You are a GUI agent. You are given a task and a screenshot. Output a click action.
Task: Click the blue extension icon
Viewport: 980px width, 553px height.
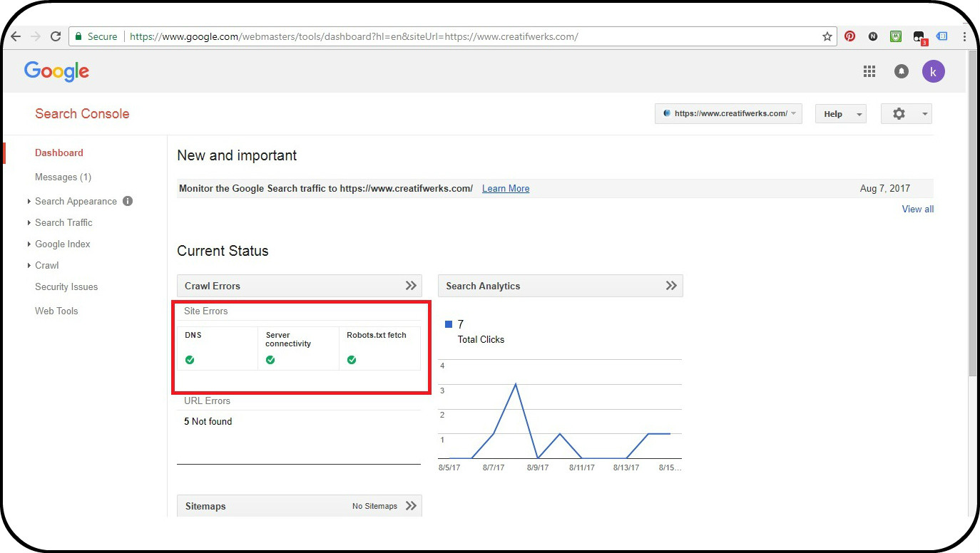(942, 36)
